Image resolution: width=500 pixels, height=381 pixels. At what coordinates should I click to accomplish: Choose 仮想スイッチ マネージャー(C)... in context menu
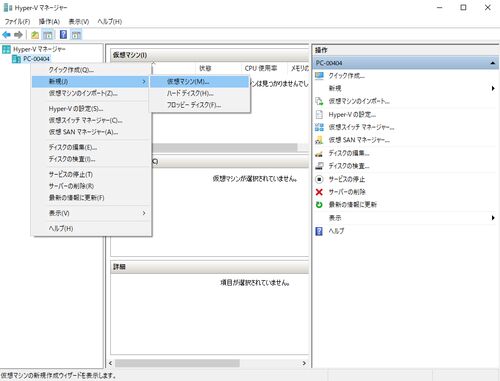91,120
